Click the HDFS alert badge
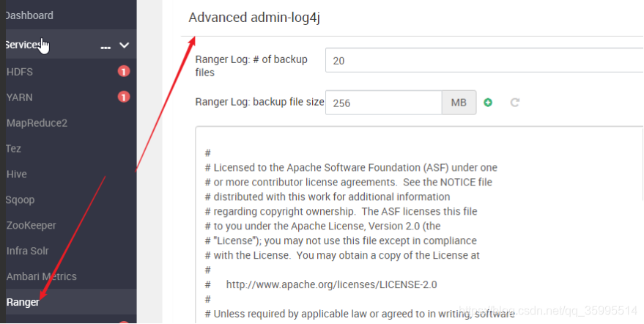This screenshot has height=324, width=644. [124, 72]
